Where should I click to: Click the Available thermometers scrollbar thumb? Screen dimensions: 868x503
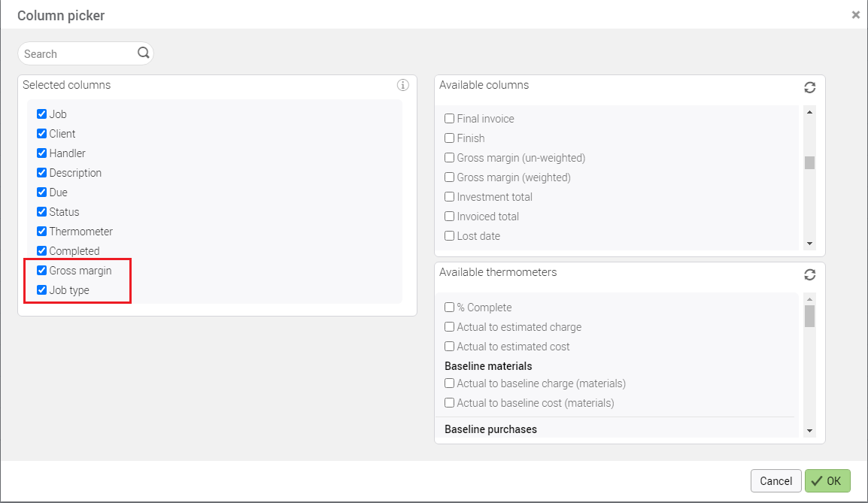point(809,317)
